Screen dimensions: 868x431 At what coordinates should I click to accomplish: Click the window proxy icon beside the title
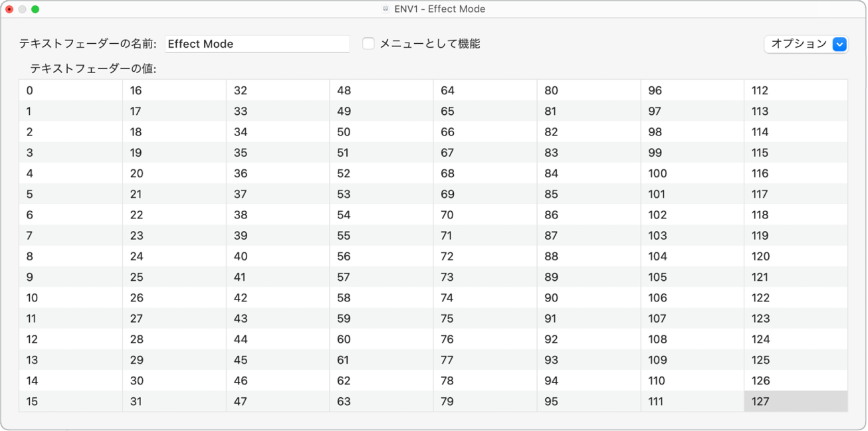pos(385,9)
